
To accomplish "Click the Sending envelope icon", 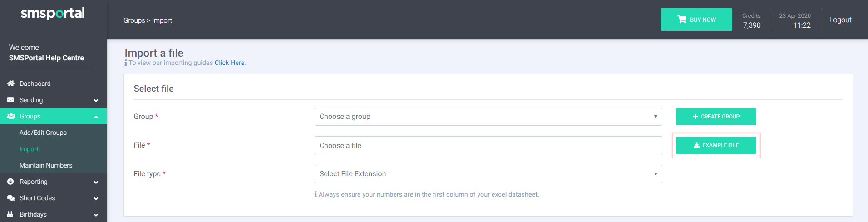I will [10, 100].
